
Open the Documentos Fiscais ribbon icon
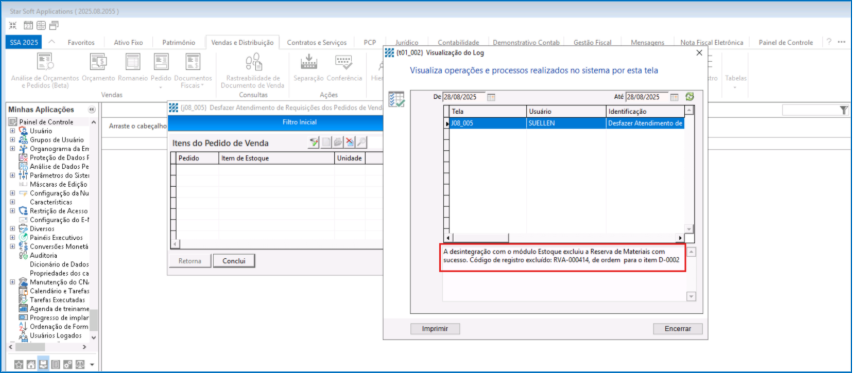pyautogui.click(x=193, y=70)
